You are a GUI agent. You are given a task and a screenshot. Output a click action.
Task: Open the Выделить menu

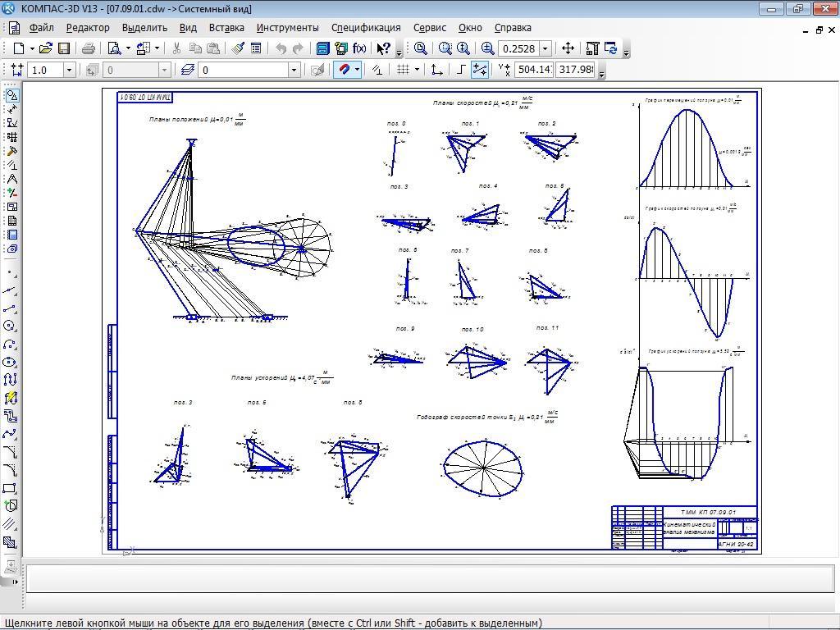coord(144,28)
